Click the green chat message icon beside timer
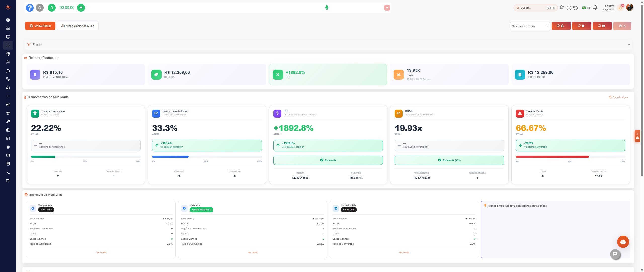This screenshot has height=272, width=644. (x=81, y=8)
